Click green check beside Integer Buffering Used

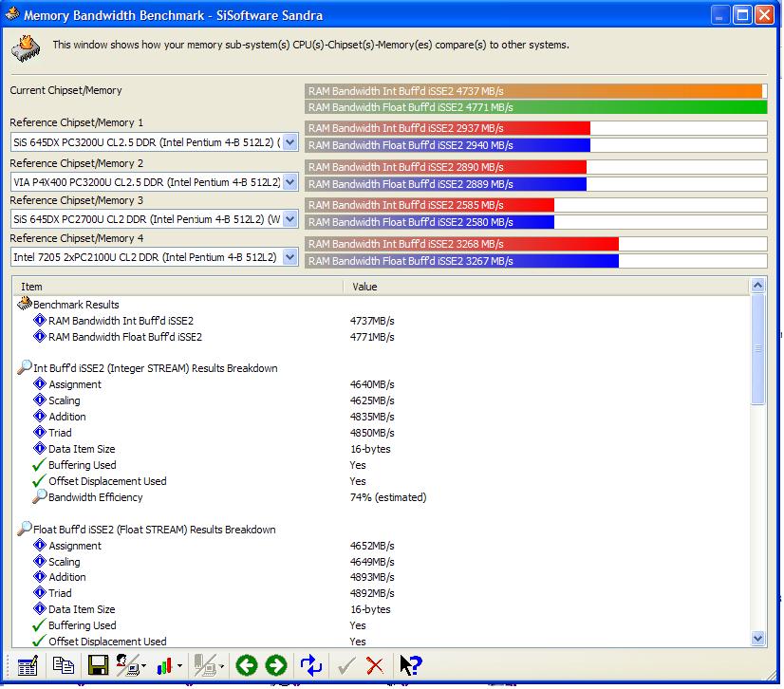coord(39,465)
